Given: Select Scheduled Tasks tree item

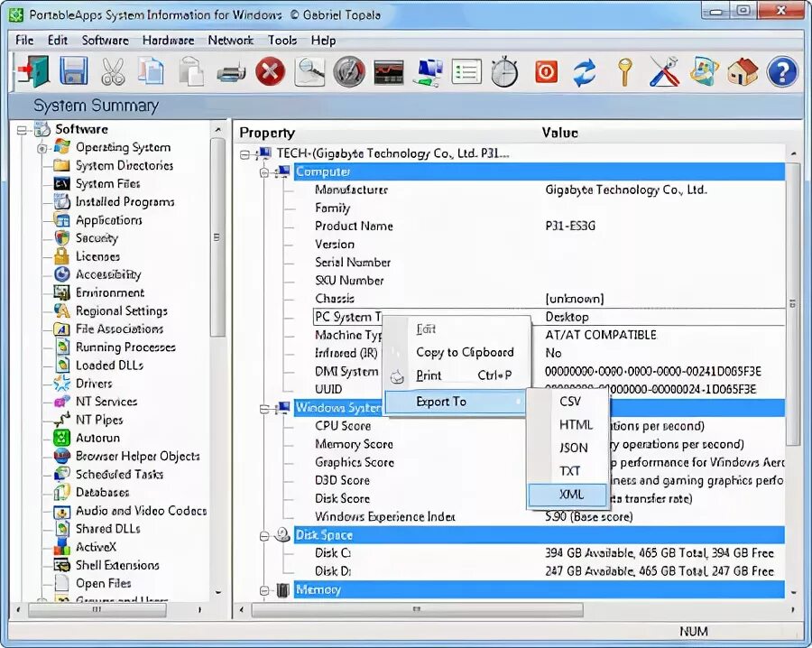Looking at the screenshot, I should pos(119,475).
